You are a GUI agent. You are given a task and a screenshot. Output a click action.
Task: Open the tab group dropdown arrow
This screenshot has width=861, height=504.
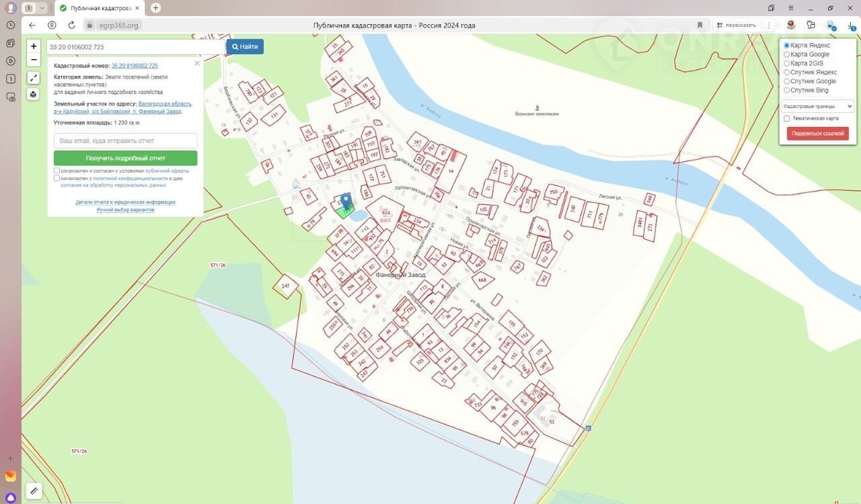point(42,8)
